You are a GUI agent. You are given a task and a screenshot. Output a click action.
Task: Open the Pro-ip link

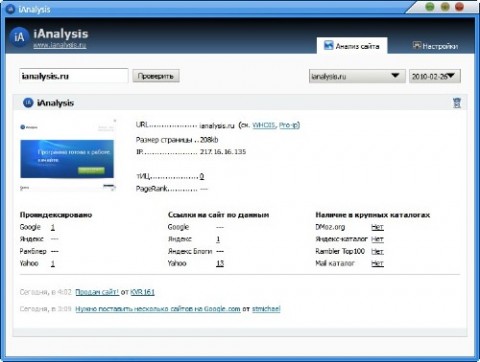(288, 125)
